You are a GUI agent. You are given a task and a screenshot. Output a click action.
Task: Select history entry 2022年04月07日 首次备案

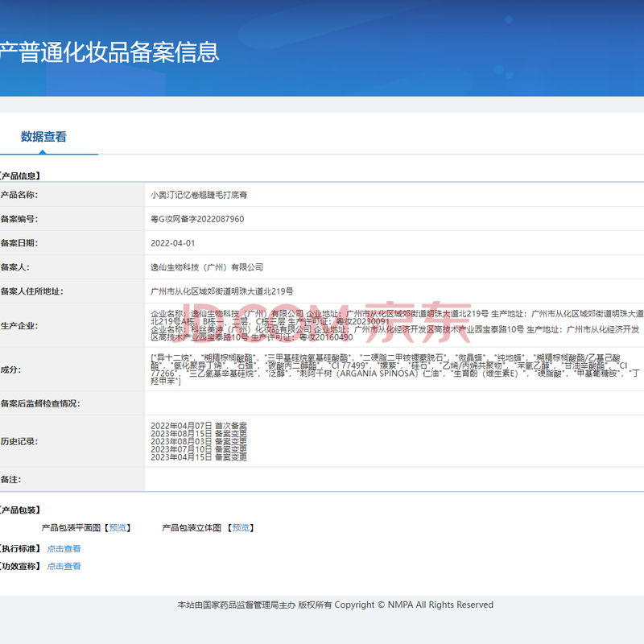click(x=199, y=426)
